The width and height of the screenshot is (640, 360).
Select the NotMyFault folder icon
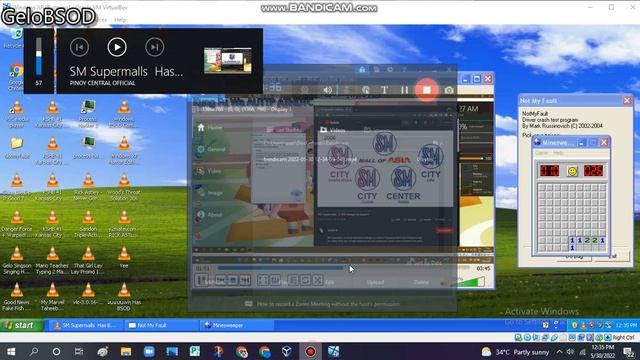click(x=17, y=148)
